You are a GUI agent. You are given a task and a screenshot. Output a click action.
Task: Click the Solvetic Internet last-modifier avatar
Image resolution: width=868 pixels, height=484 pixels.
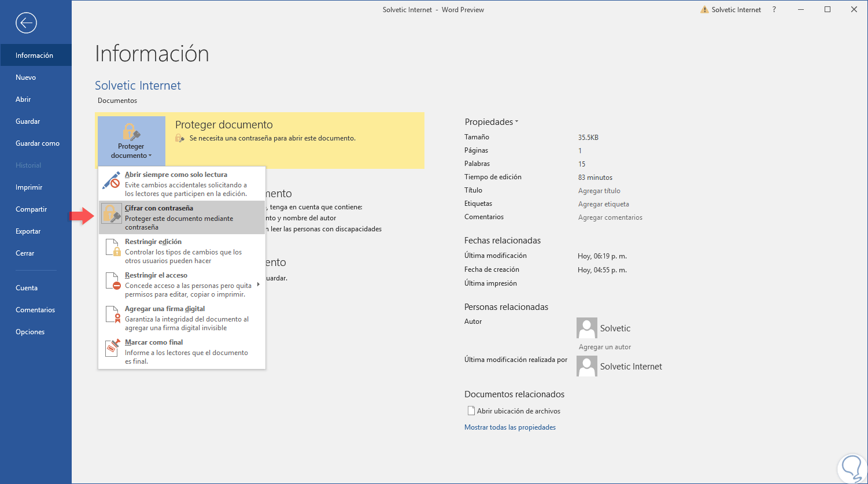(x=587, y=366)
